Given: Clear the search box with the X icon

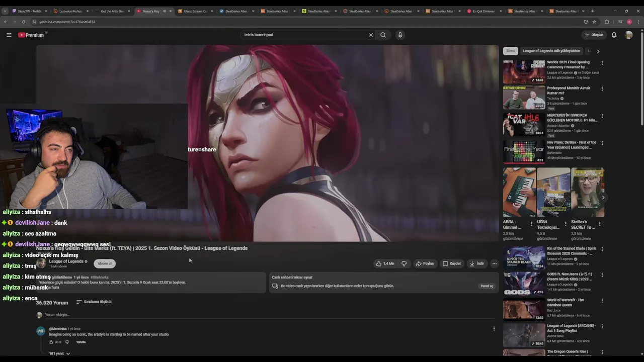Looking at the screenshot, I should pyautogui.click(x=371, y=35).
